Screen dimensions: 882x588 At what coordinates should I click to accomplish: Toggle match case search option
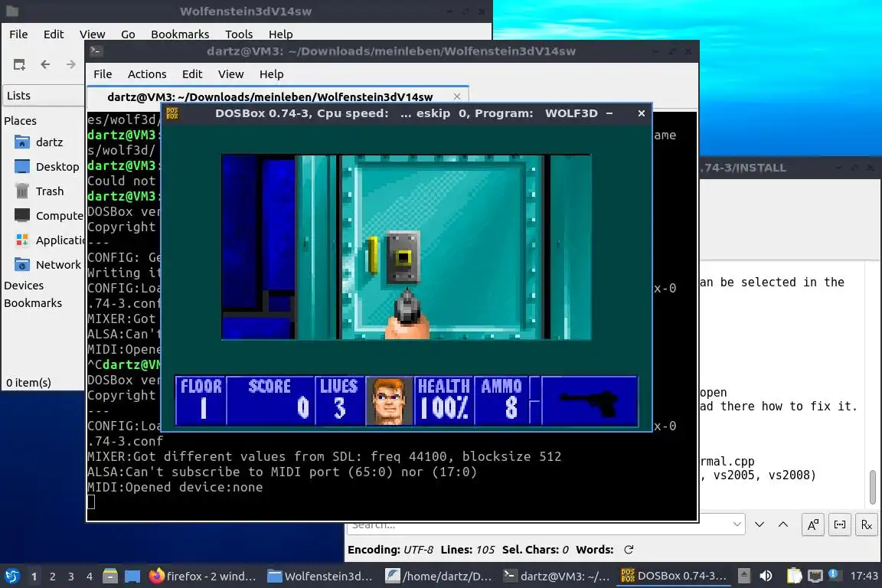pos(813,524)
